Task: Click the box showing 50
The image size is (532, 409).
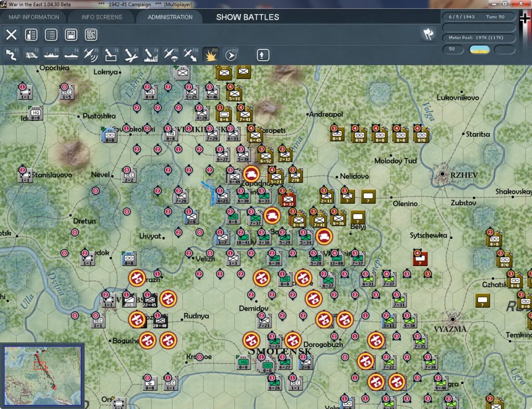Action: 453,49
